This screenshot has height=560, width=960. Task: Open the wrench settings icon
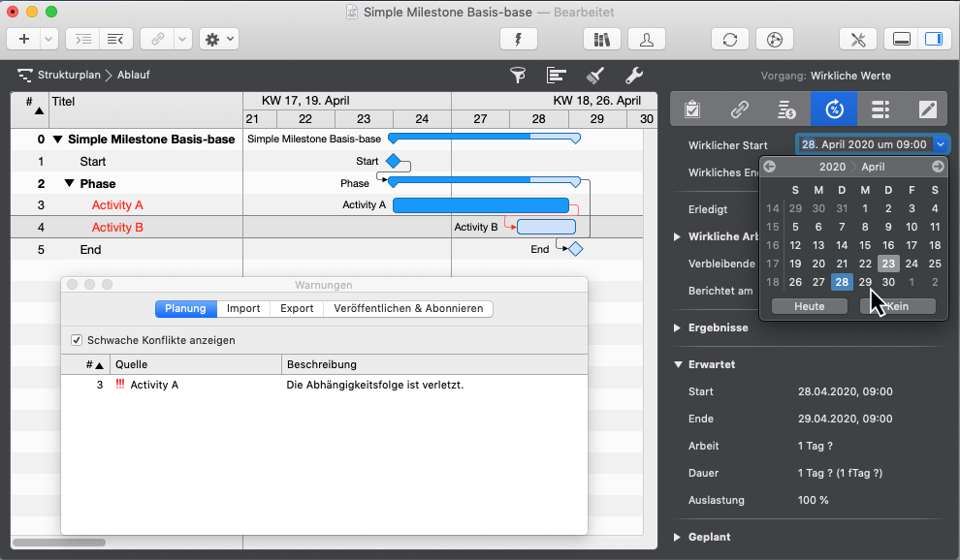(633, 76)
